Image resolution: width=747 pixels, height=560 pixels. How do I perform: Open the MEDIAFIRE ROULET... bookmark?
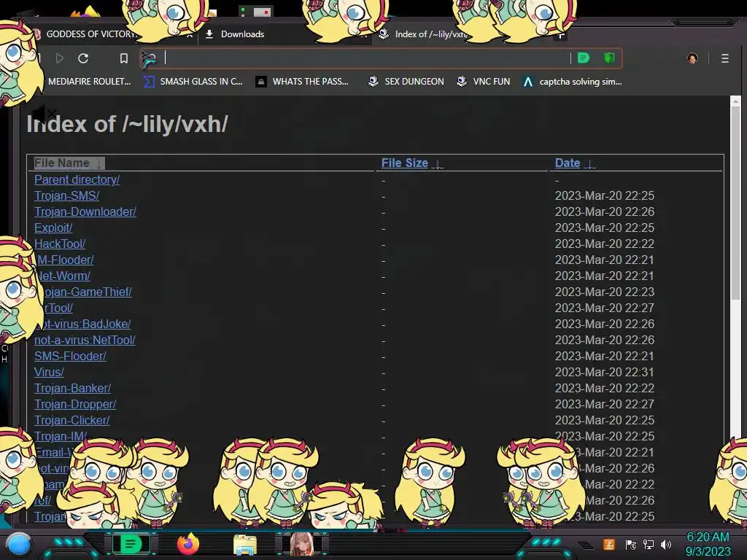pyautogui.click(x=89, y=82)
